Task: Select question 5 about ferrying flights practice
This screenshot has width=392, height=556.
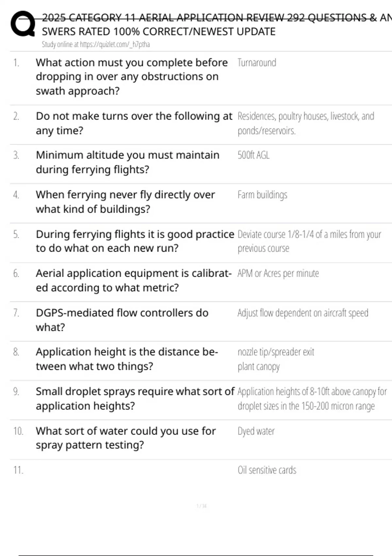Action: (135, 241)
